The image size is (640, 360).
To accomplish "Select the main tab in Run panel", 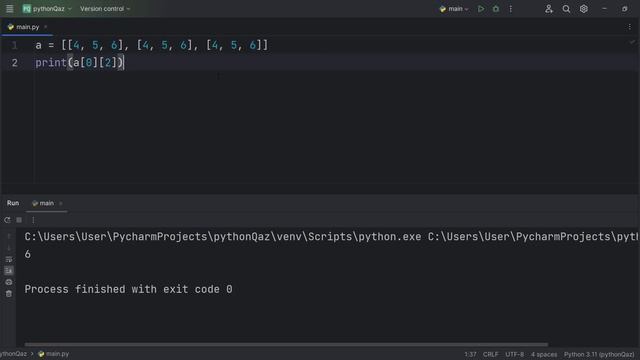I will [43, 203].
